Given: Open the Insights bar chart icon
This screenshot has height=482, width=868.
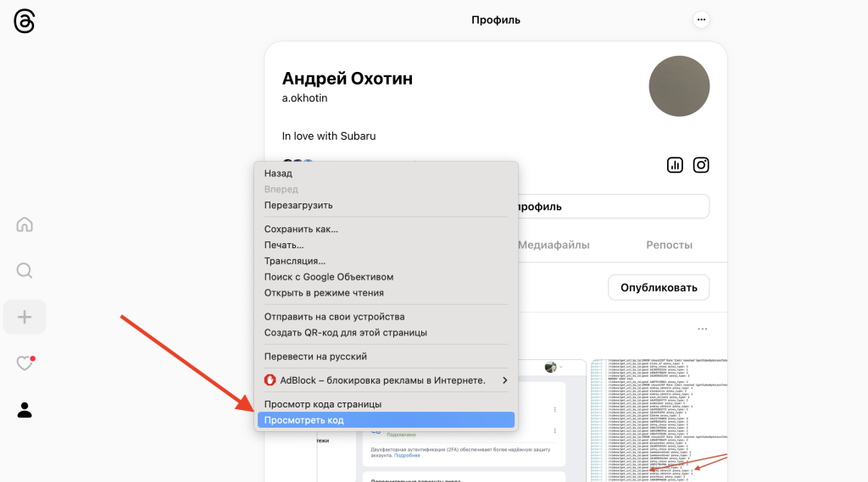Looking at the screenshot, I should click(675, 165).
